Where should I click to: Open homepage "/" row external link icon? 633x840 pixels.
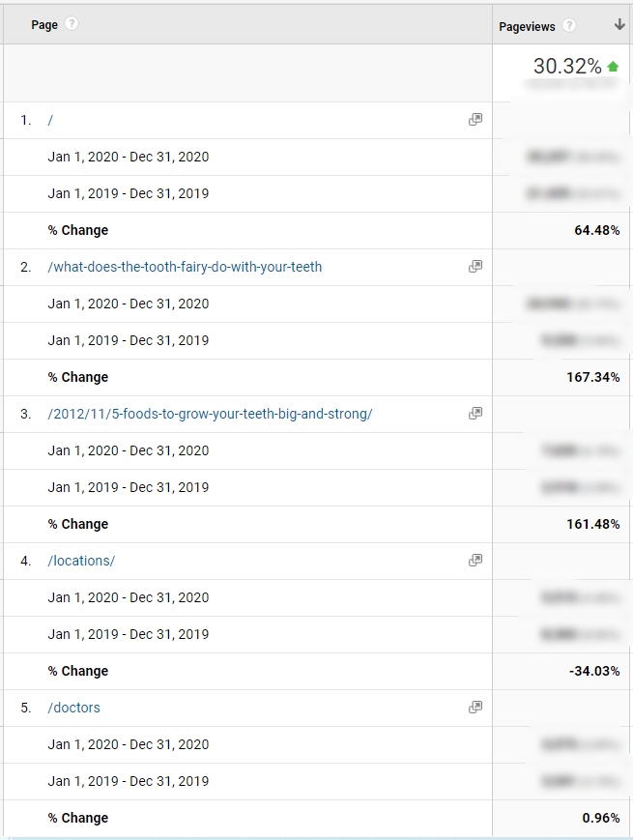[x=475, y=120]
